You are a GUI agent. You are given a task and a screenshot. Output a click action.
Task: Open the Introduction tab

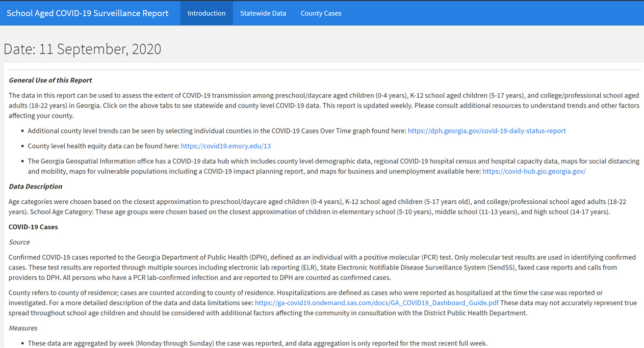207,13
